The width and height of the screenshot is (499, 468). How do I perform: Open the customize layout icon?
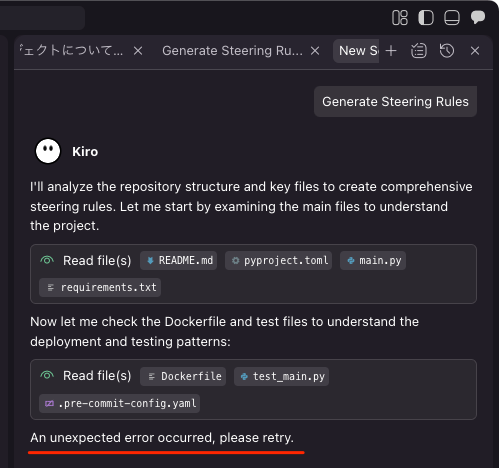pos(400,17)
